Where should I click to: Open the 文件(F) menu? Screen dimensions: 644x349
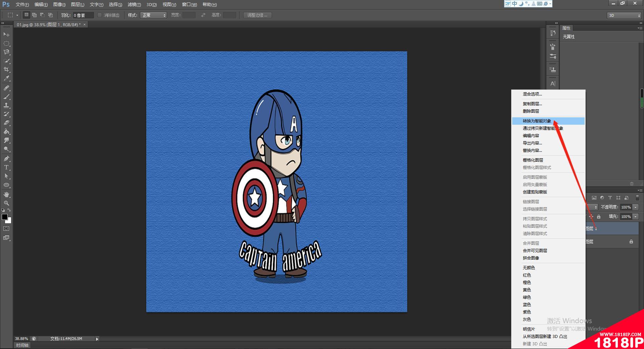(22, 4)
